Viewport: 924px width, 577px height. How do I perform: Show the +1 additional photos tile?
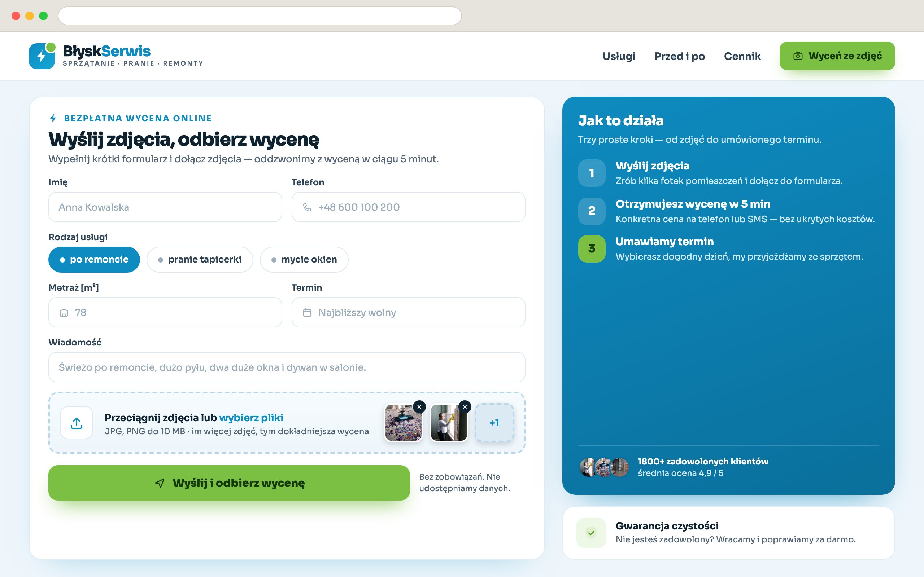click(494, 423)
